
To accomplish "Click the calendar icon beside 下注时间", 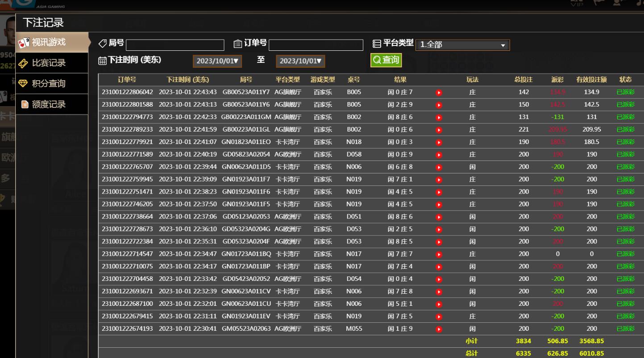I will point(102,61).
